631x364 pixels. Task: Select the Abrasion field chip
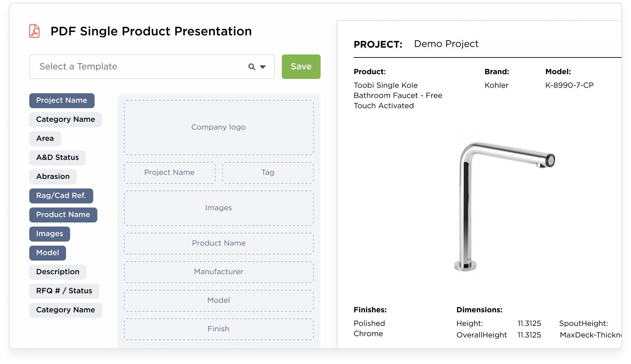(x=53, y=177)
